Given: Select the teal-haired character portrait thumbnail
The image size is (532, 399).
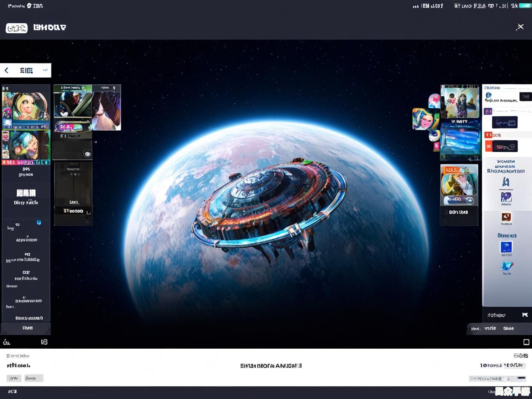Looking at the screenshot, I should tap(26, 145).
